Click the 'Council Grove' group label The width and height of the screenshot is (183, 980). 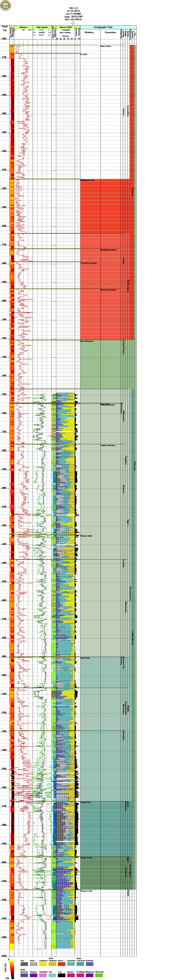click(124, 347)
